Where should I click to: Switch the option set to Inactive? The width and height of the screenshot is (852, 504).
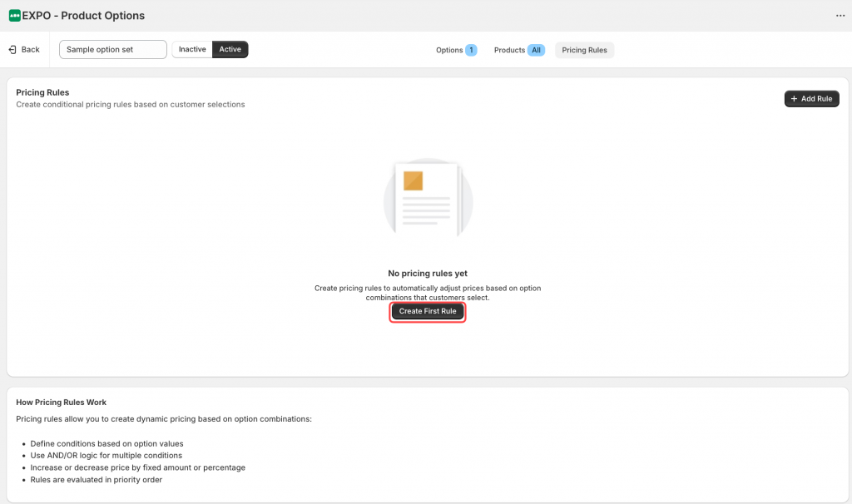(x=191, y=49)
